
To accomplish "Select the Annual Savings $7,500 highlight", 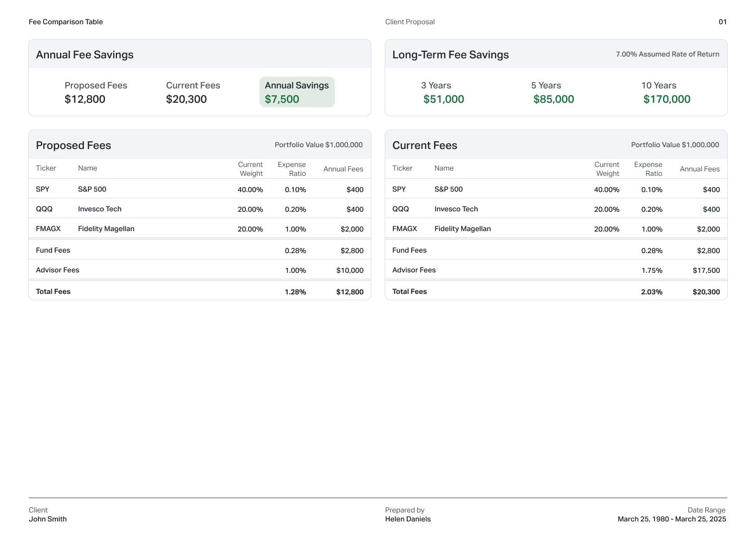I will (297, 92).
